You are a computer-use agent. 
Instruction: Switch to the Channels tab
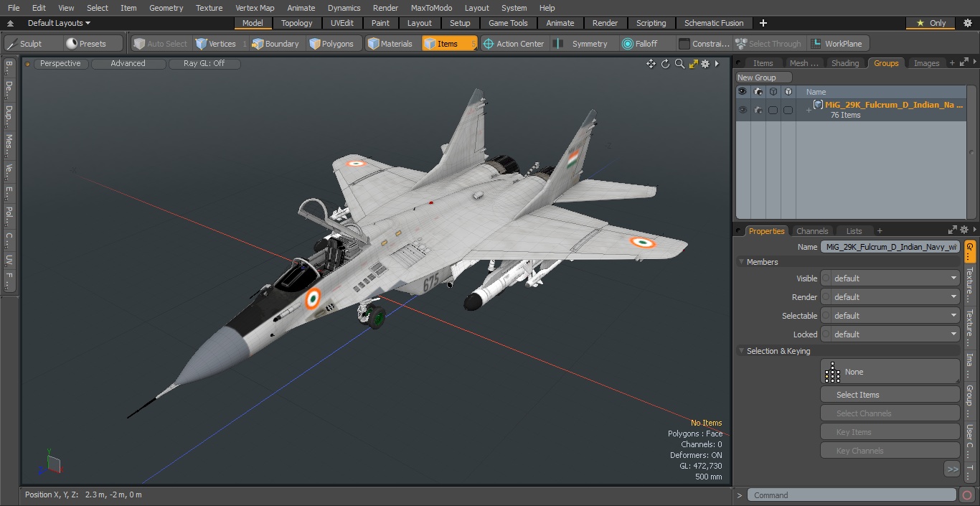(x=812, y=231)
